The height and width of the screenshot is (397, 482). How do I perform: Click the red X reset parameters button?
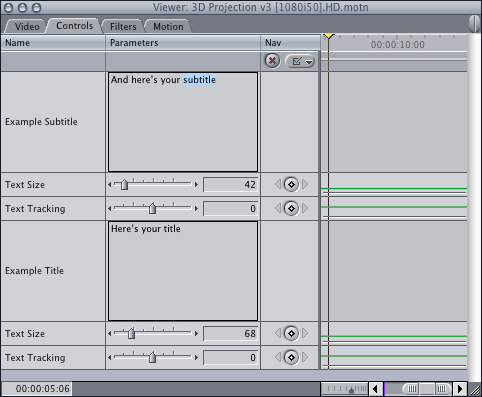tap(272, 61)
